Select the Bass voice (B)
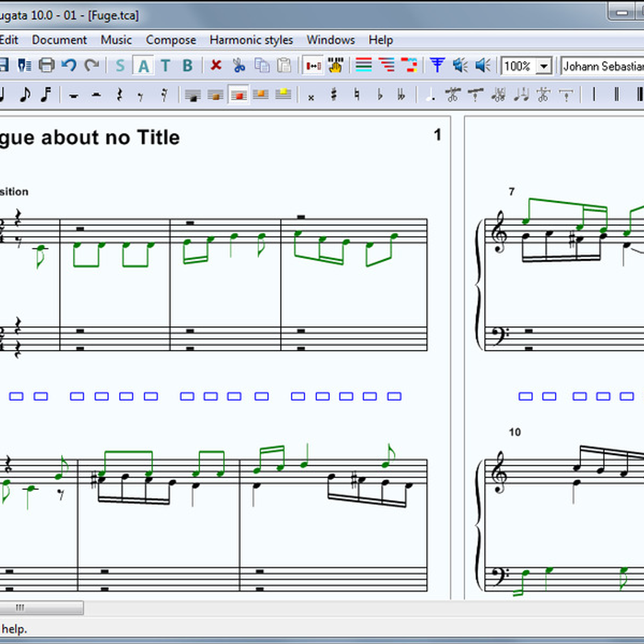This screenshot has width=644, height=644. pos(188,66)
